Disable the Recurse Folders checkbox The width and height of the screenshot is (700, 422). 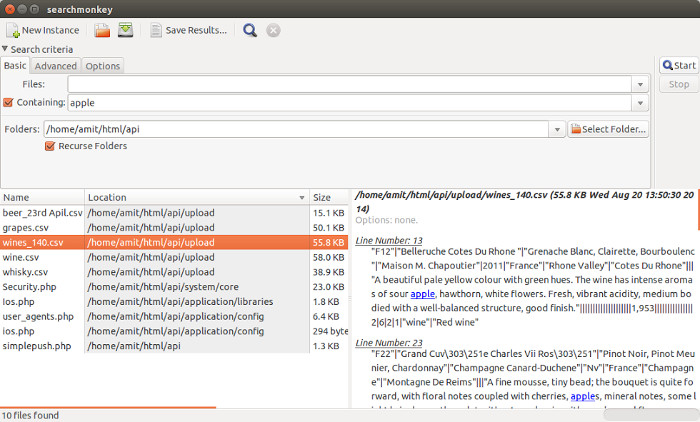[x=50, y=146]
